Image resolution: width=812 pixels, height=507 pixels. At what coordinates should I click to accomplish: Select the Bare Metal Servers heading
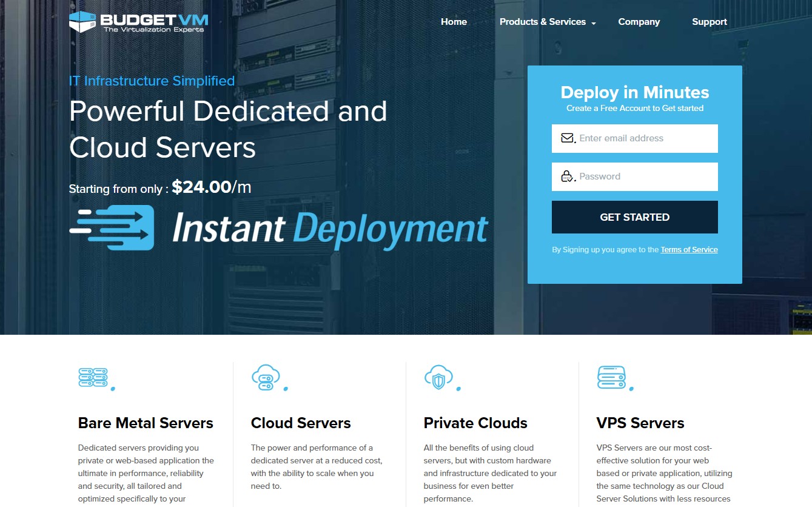point(146,423)
